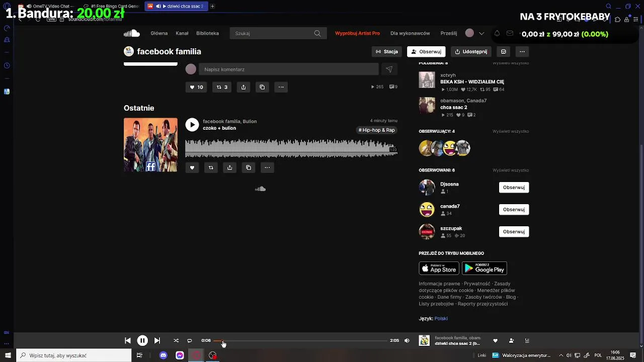Follow Djsosna with Obserwuj button

point(514,188)
